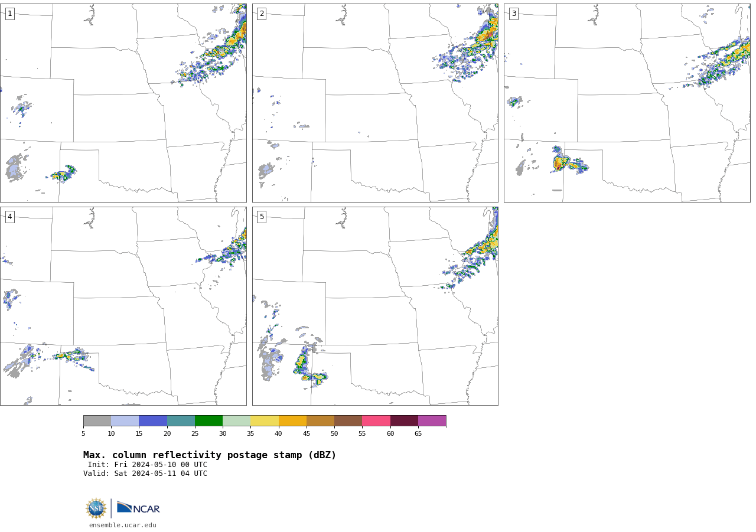Click the NCAR logo
This screenshot has height=532, width=756.
pos(138,508)
